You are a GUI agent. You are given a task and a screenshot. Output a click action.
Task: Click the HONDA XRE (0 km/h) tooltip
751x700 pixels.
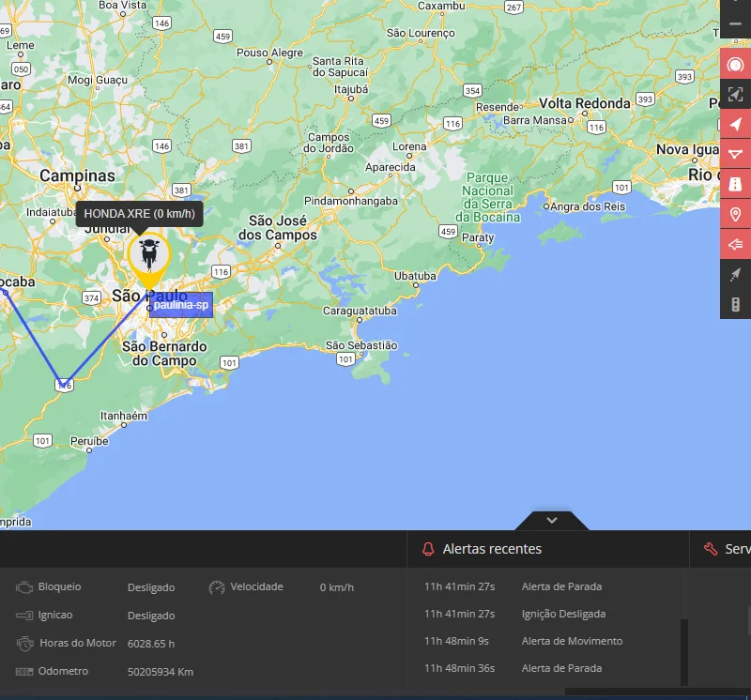coord(139,214)
